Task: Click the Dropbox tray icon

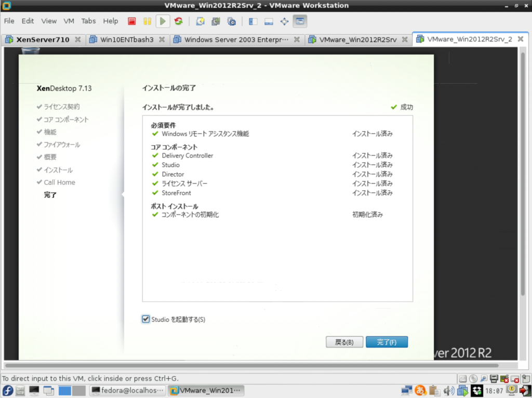Action: click(477, 391)
